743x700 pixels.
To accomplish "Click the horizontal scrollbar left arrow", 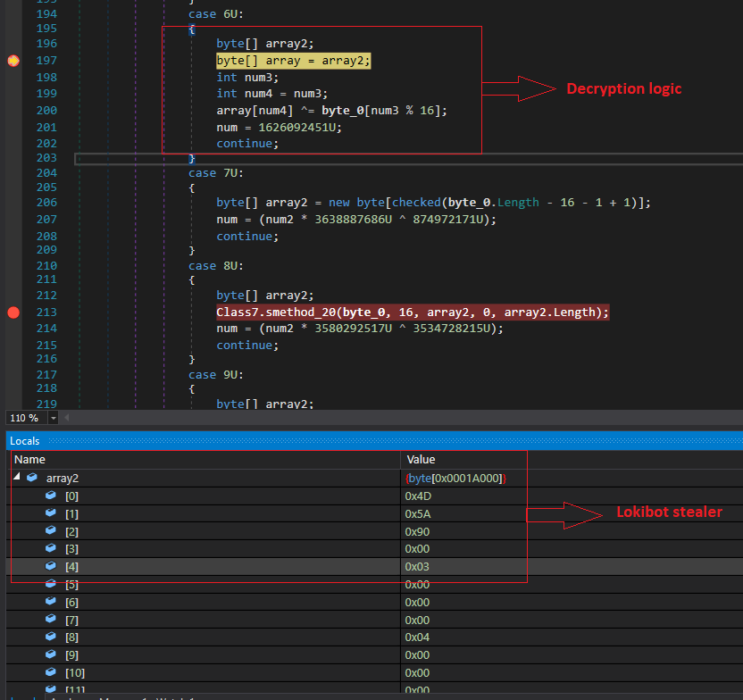I will 67,418.
